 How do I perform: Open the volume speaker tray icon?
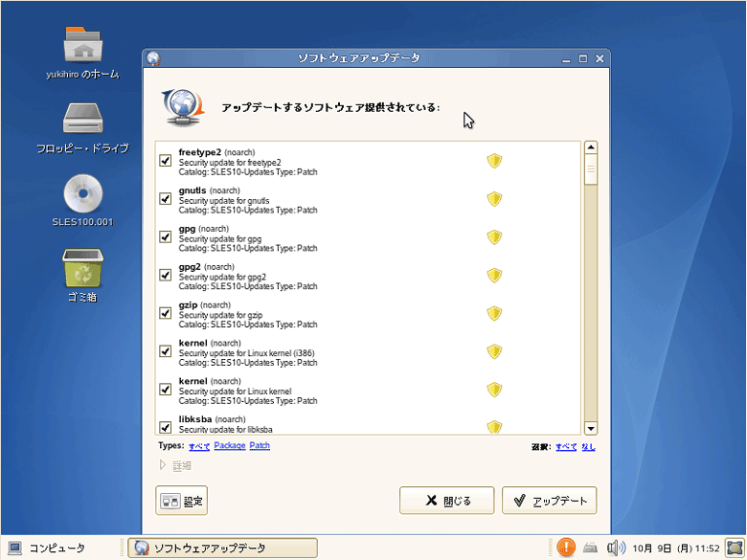click(x=616, y=548)
